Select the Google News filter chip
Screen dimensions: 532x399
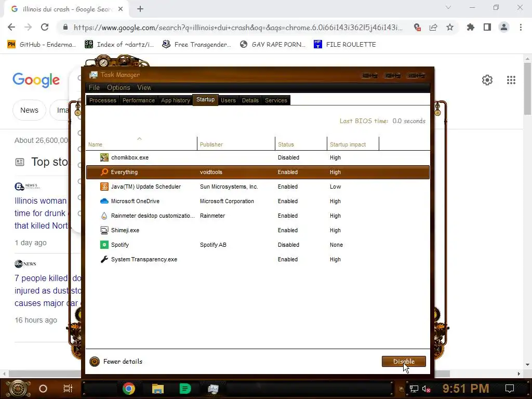point(29,110)
